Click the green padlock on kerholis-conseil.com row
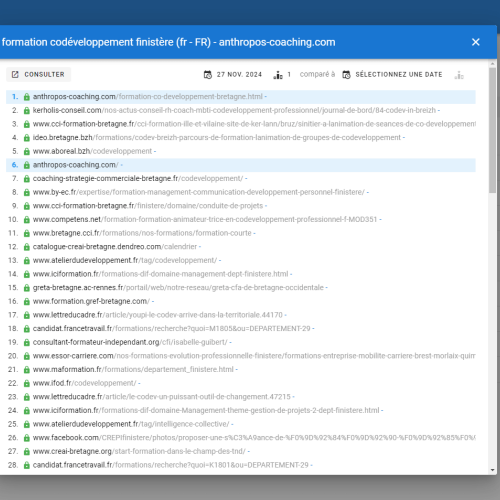The width and height of the screenshot is (500, 500). pyautogui.click(x=27, y=111)
